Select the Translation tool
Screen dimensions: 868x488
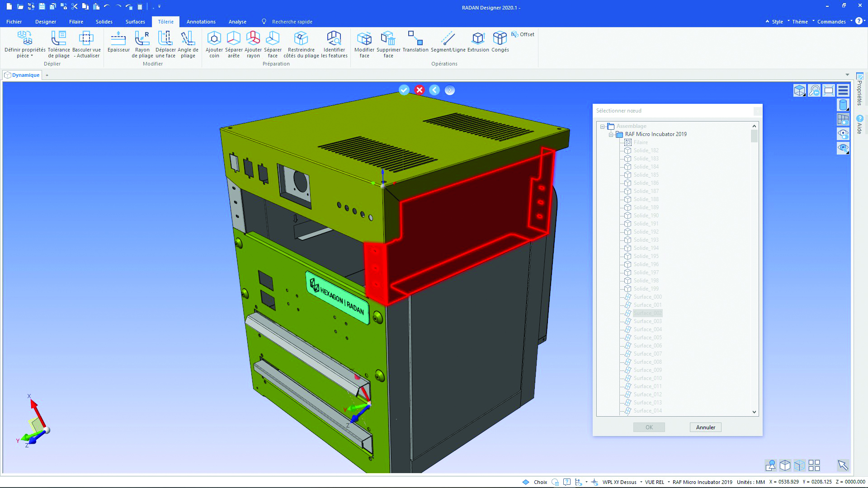click(415, 42)
